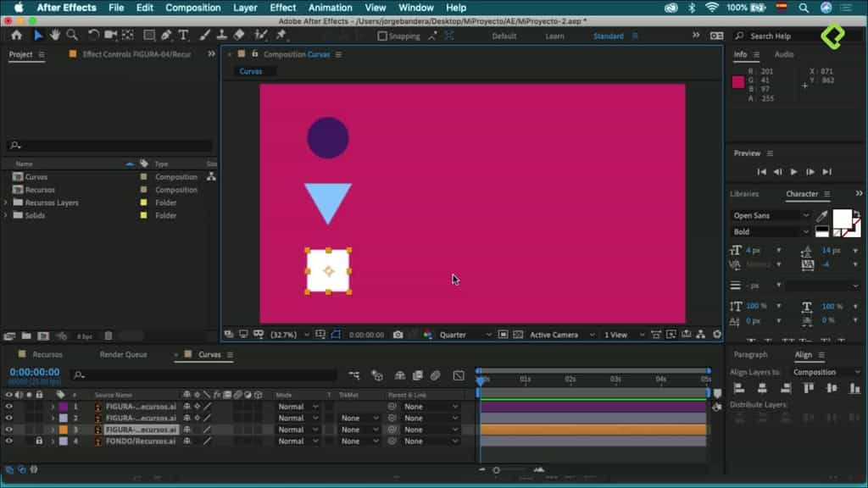The width and height of the screenshot is (868, 488).
Task: Go to the Home screen icon
Action: click(x=17, y=36)
